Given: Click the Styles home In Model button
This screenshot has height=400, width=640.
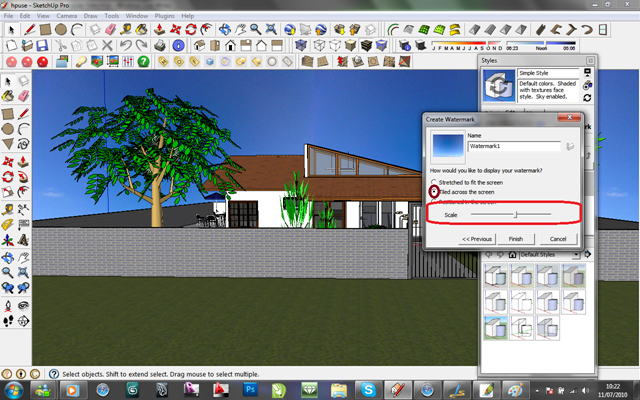Looking at the screenshot, I should (512, 255).
